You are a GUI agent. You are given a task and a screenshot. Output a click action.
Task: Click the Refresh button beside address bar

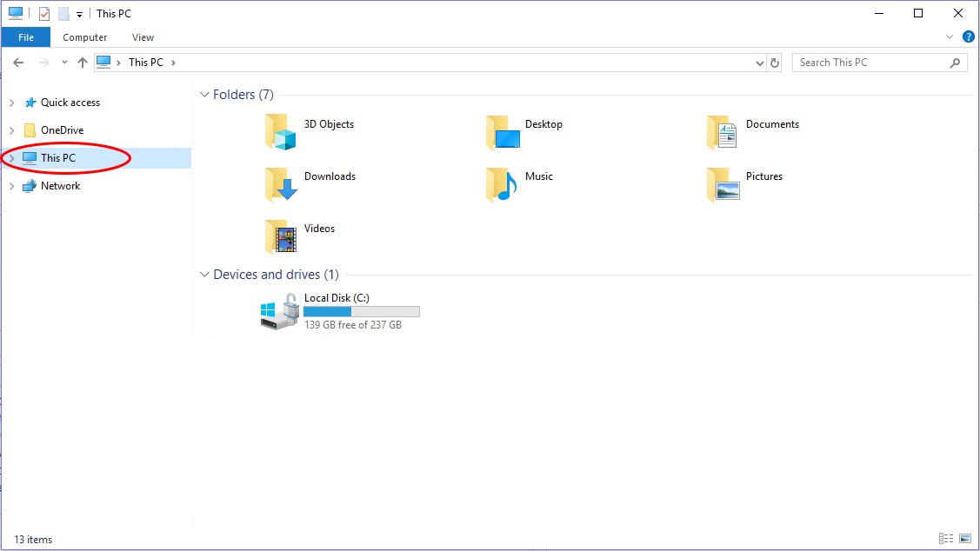click(775, 63)
